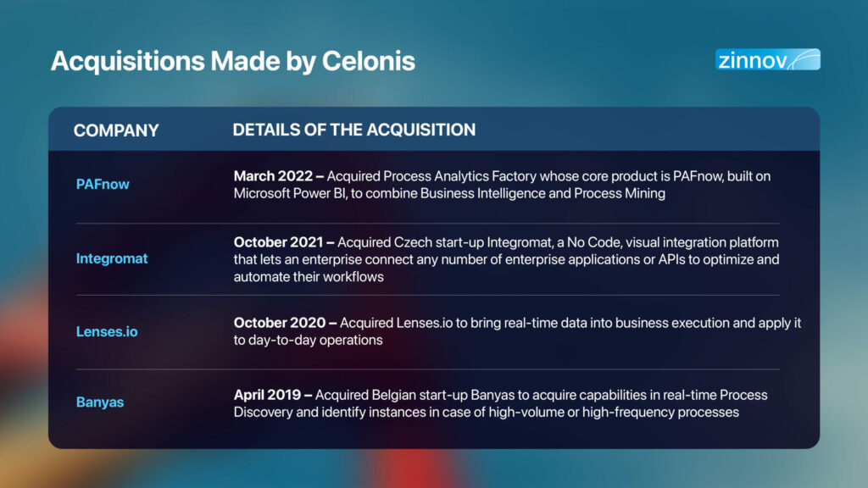
Task: Click 'Acquired Process Analytics Factory' phrase
Action: coord(431,176)
